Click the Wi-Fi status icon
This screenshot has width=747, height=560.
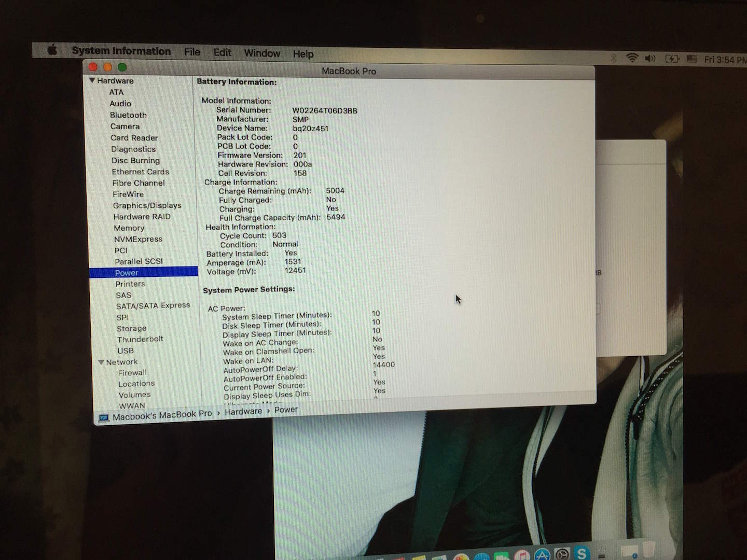pyautogui.click(x=632, y=58)
